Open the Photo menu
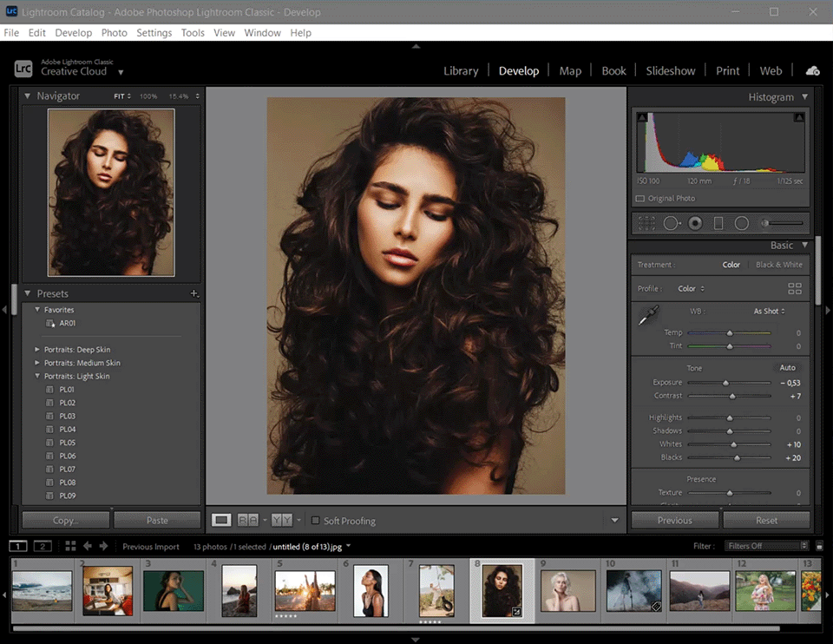 [115, 32]
